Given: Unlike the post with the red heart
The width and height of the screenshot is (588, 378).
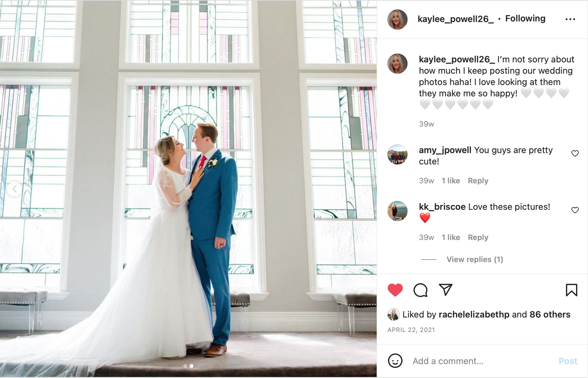Looking at the screenshot, I should (x=395, y=290).
